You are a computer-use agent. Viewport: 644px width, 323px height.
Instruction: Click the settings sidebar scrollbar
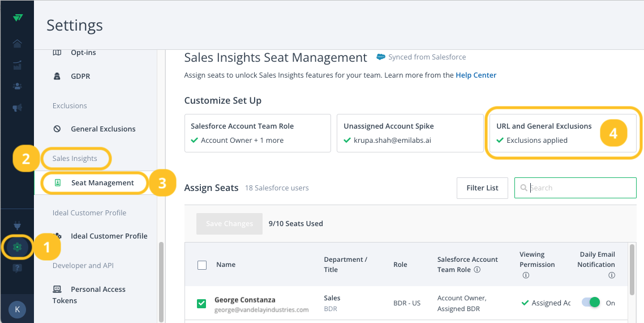(x=161, y=282)
